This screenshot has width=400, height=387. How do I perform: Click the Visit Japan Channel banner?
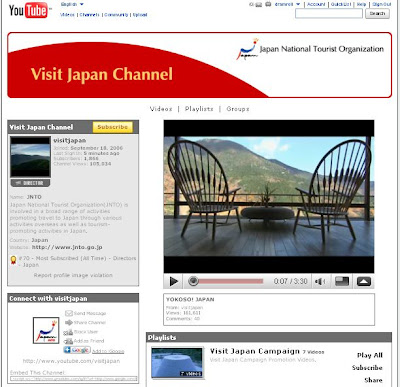[199, 65]
